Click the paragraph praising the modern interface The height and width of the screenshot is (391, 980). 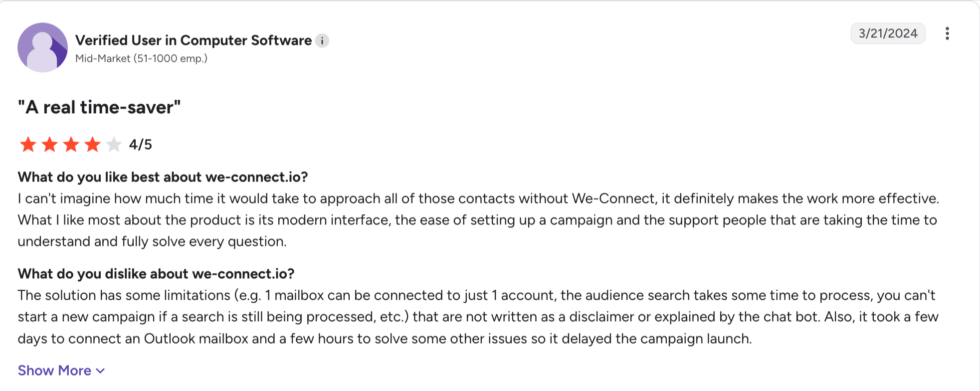coord(478,220)
